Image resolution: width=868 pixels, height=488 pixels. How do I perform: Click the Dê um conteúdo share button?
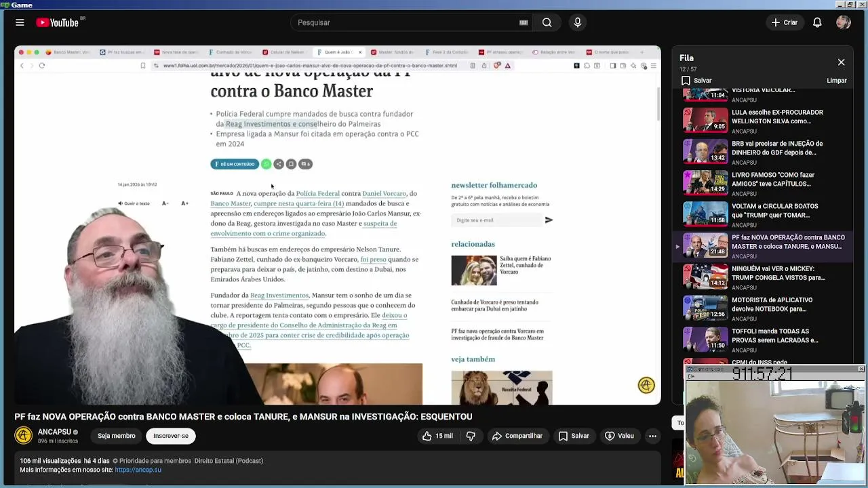pyautogui.click(x=235, y=164)
